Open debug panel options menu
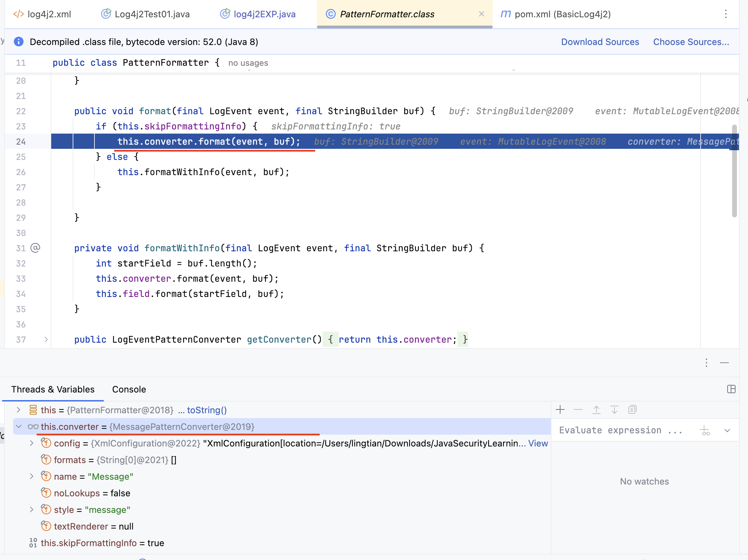Screen dimensions: 748x560 (x=706, y=363)
